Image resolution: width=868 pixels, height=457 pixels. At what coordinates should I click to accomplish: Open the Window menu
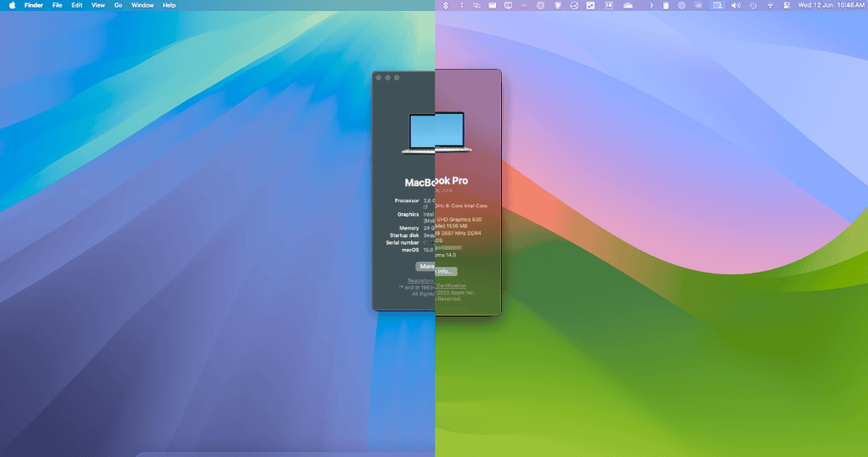coord(143,5)
